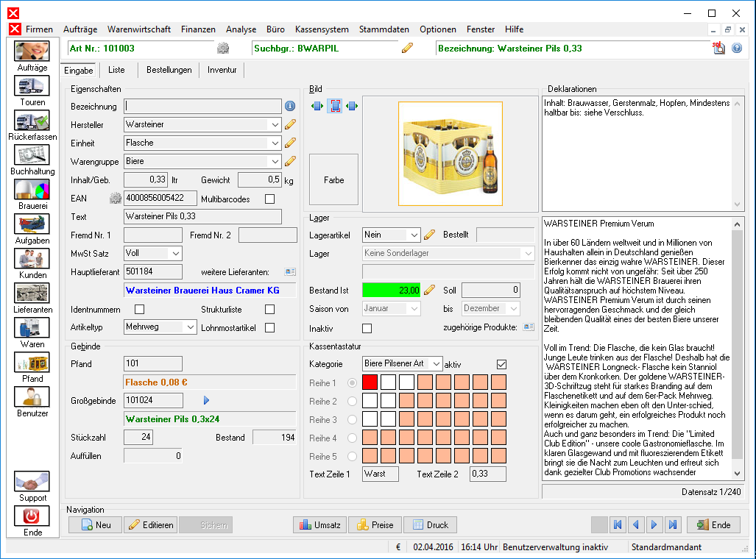
Task: Click the blue help question mark icon
Action: tap(737, 48)
